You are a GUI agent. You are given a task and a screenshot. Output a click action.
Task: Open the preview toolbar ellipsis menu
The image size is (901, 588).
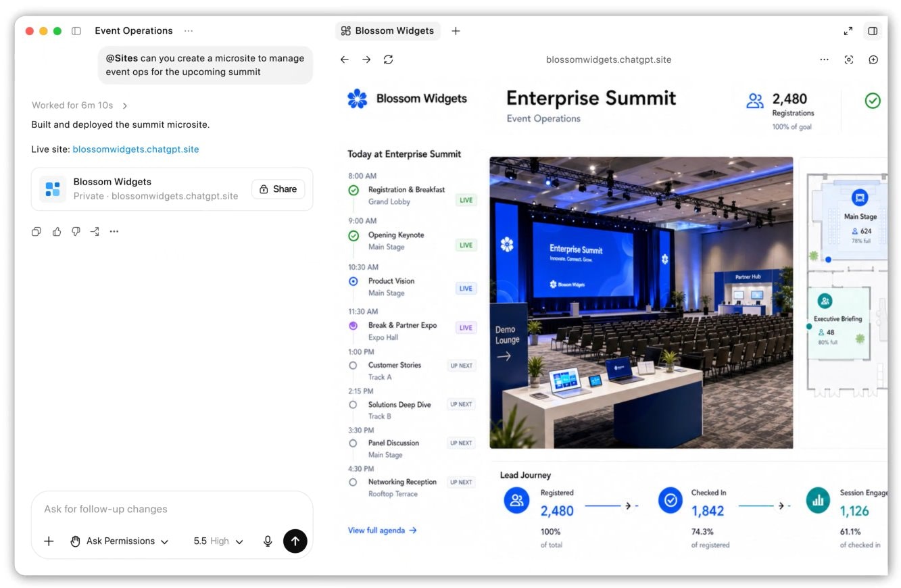point(824,59)
